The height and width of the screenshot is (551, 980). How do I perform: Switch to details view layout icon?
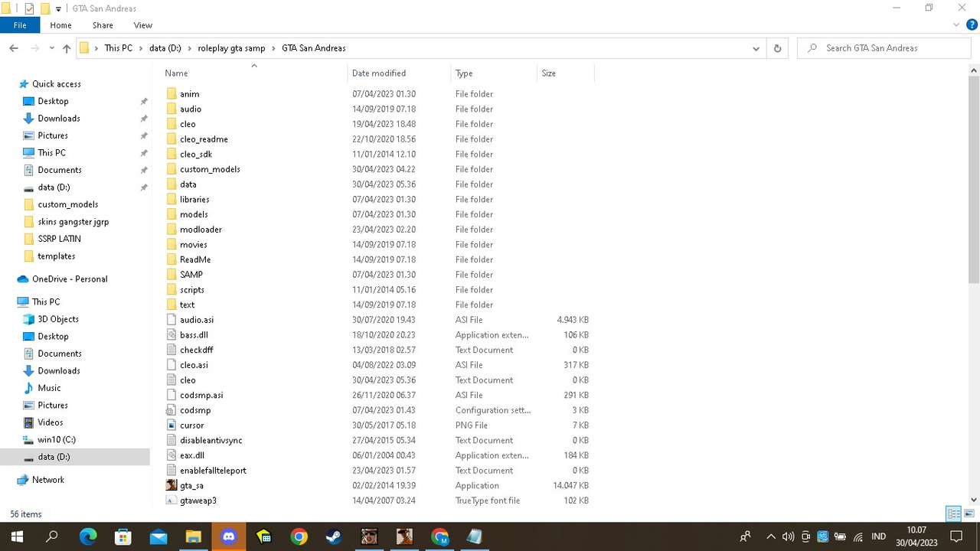[x=953, y=514]
